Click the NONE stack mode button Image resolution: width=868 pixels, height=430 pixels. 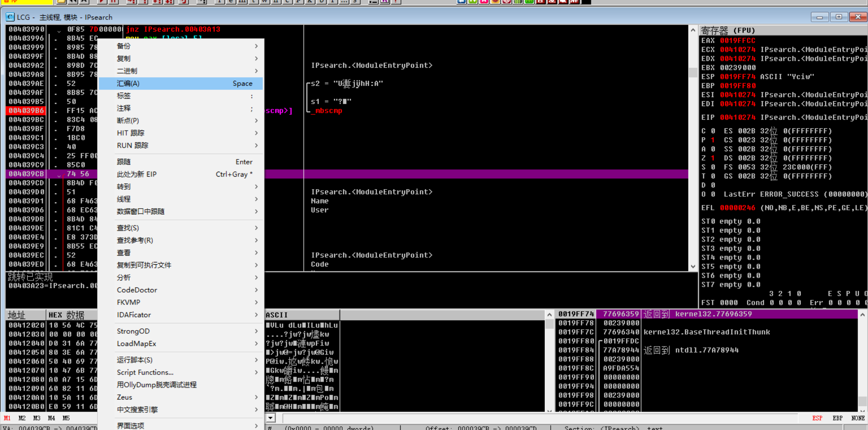[858, 418]
